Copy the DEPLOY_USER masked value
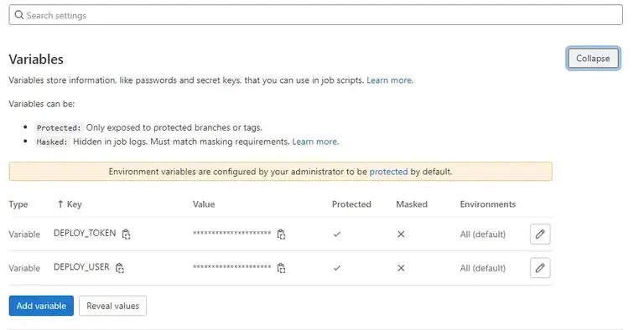The image size is (644, 330). point(281,268)
